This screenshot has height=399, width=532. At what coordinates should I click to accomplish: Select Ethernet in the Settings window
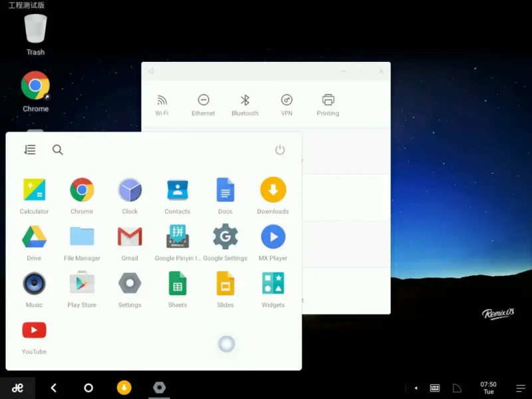[x=203, y=105]
